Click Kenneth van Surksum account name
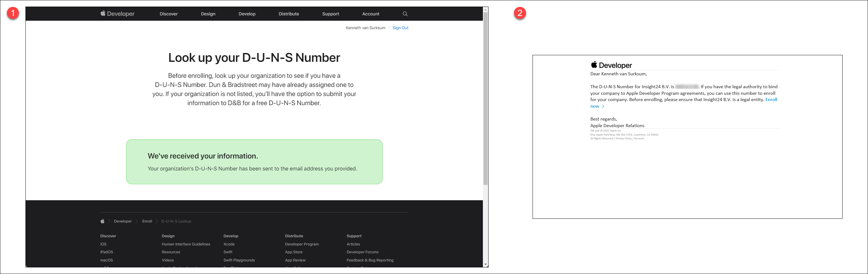This screenshot has height=274, width=868. coord(366,28)
